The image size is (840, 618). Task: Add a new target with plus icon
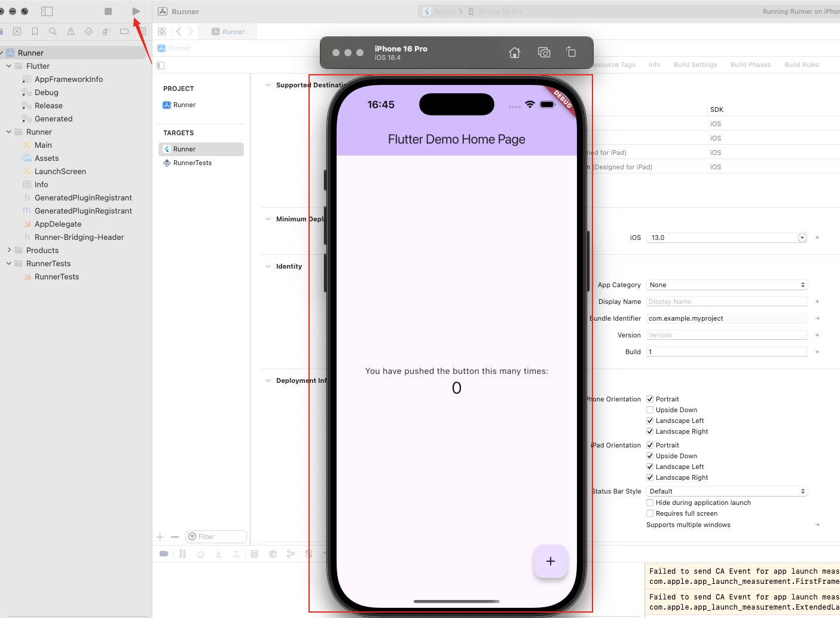(x=160, y=537)
